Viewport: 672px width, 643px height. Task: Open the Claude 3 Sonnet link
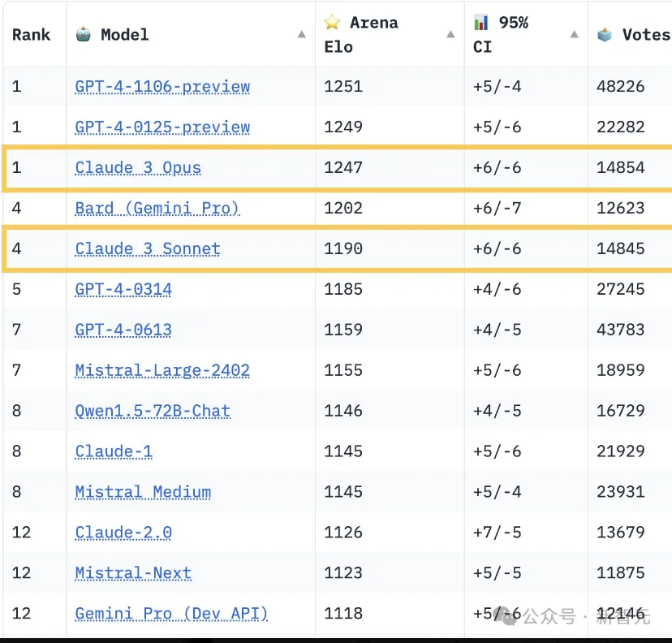[x=148, y=249]
